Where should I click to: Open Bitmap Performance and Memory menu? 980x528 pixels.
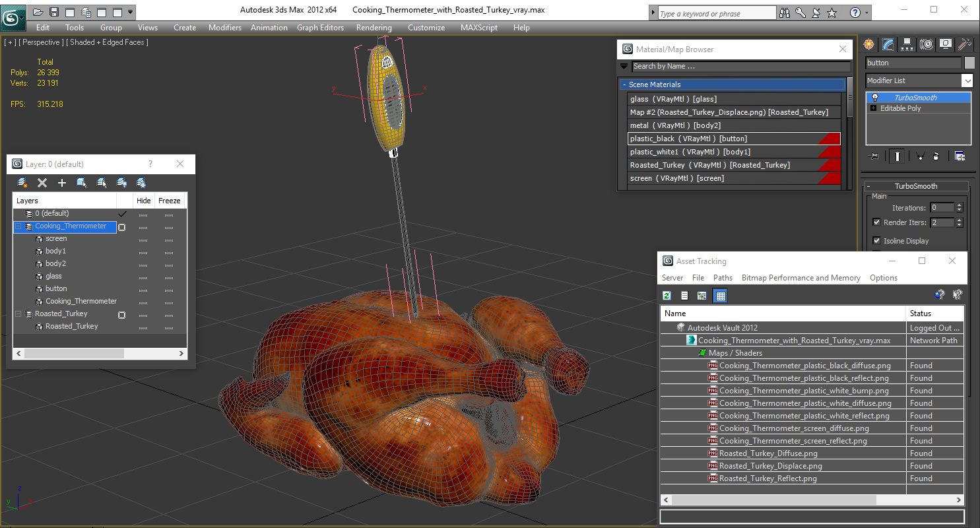point(800,278)
